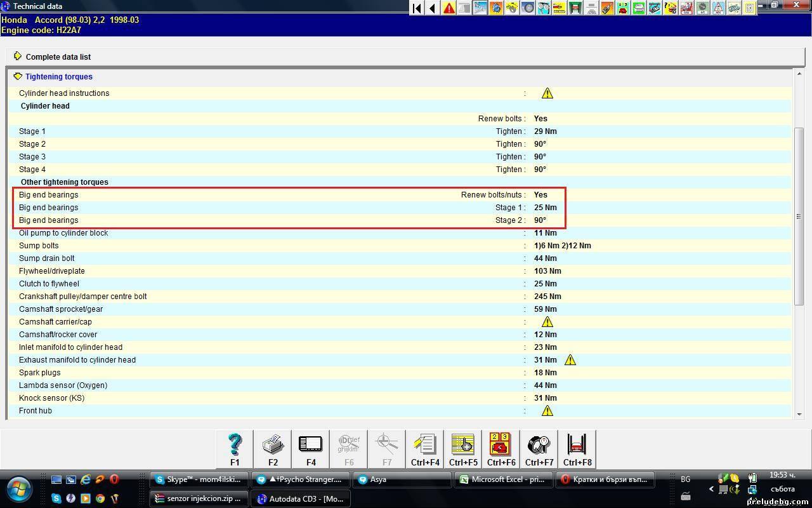Open the Ctrl+F8 vehicle lift button
Viewport: 812px width, 508px height.
tap(577, 449)
